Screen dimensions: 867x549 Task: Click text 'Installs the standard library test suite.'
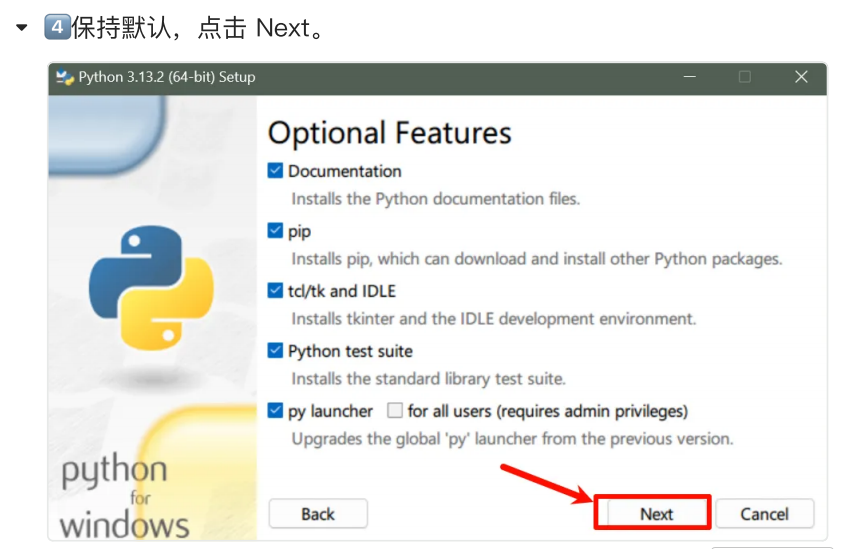pos(429,379)
